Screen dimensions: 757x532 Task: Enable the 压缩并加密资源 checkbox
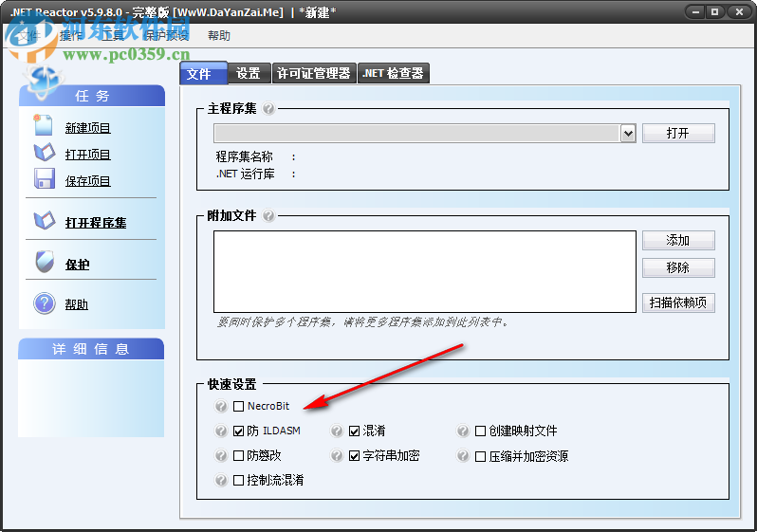[480, 456]
